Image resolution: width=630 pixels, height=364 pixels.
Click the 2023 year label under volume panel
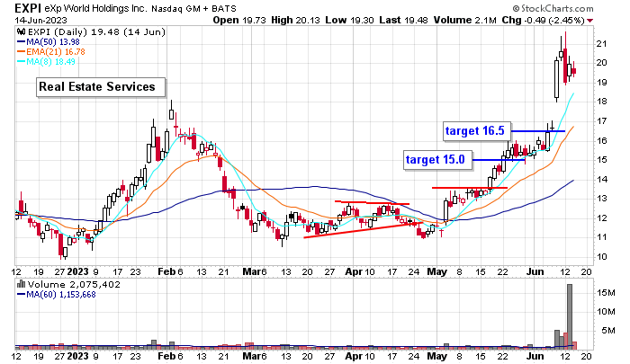(77, 356)
